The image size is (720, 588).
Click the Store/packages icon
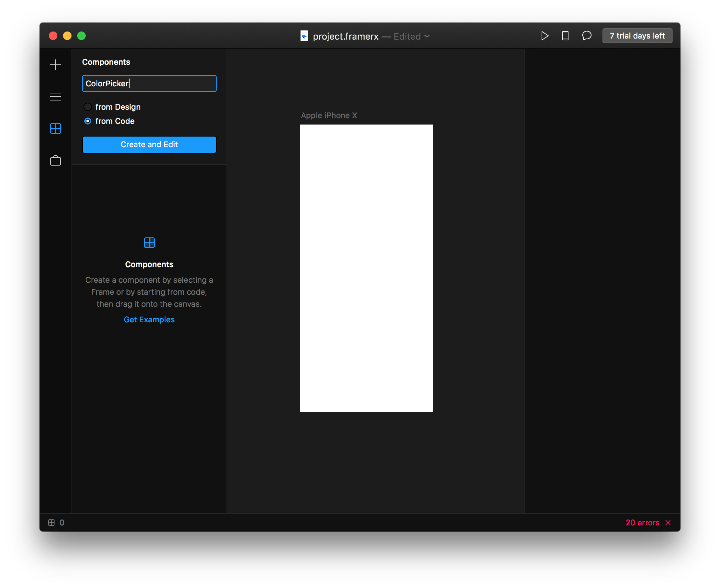coord(56,160)
